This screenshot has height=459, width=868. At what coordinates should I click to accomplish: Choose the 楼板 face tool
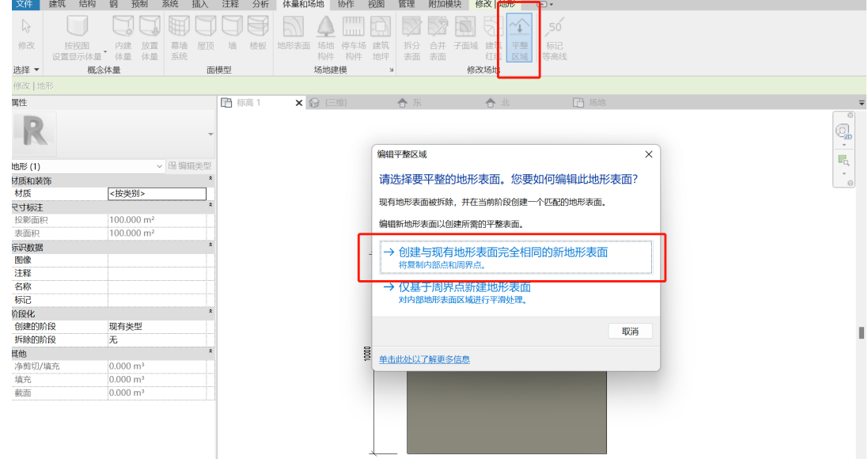tap(258, 33)
